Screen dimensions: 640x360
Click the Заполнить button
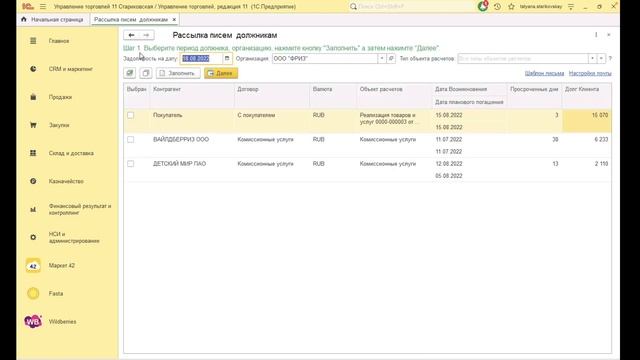178,73
